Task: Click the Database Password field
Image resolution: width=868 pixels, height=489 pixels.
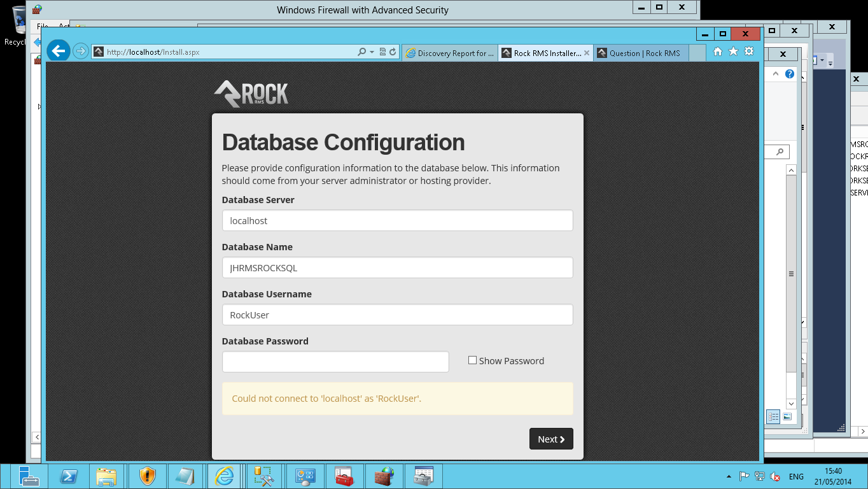Action: pyautogui.click(x=335, y=362)
